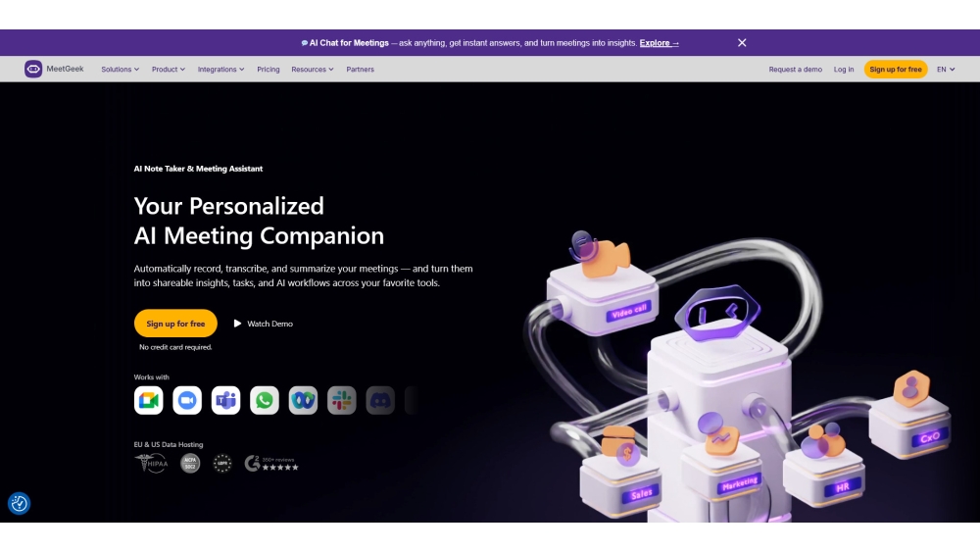Go to the Pricing page
The width and height of the screenshot is (980, 552).
(269, 70)
